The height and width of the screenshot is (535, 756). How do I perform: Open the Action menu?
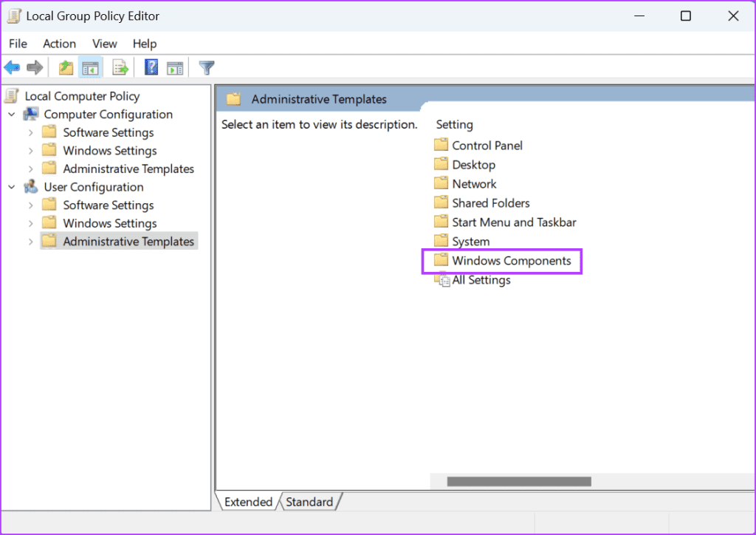(x=59, y=44)
